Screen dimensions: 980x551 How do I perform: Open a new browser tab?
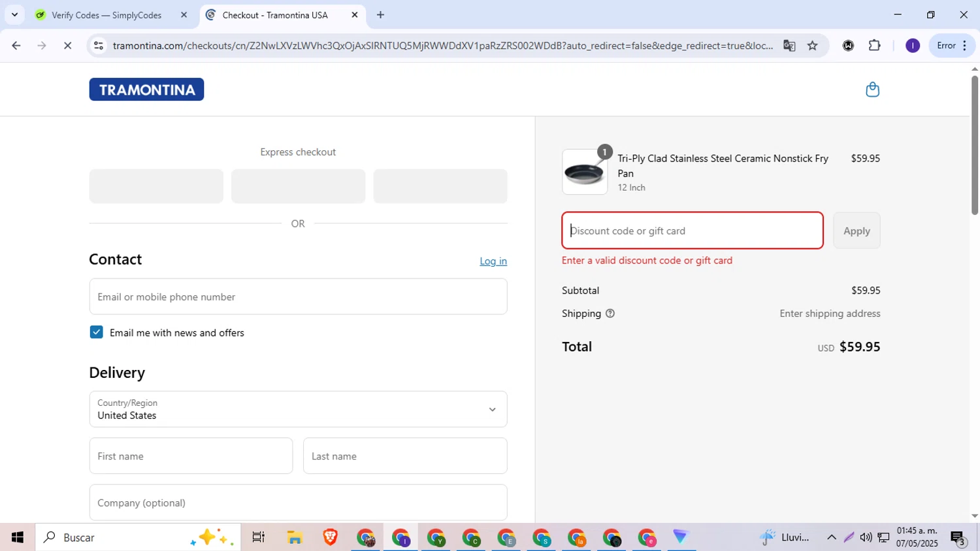(x=380, y=15)
